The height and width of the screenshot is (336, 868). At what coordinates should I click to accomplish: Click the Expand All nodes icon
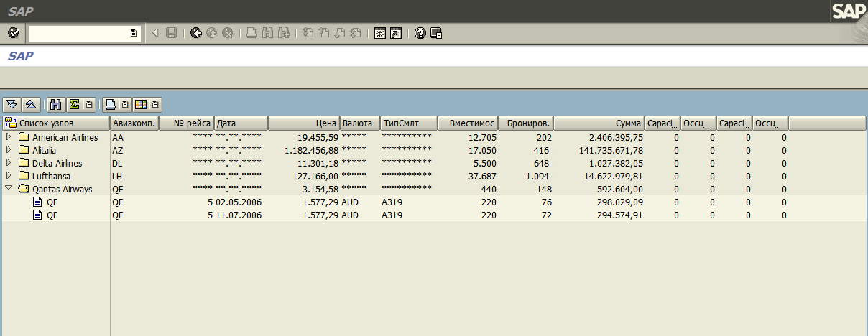click(12, 105)
